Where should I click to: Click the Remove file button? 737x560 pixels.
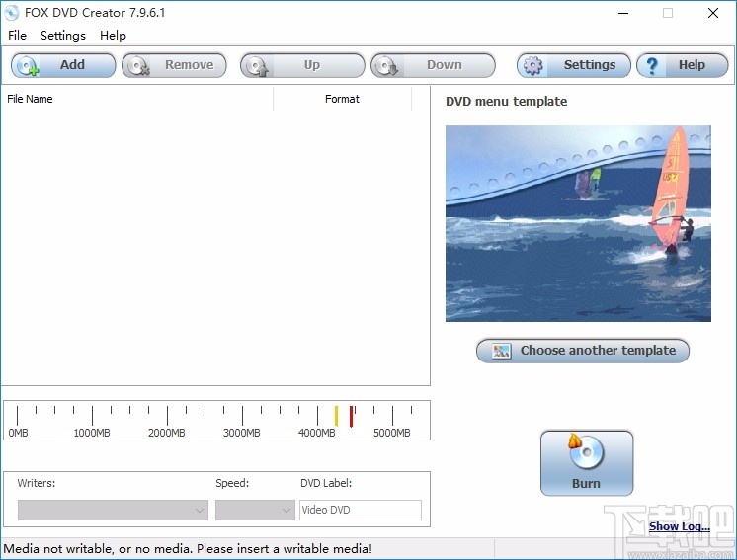point(174,65)
